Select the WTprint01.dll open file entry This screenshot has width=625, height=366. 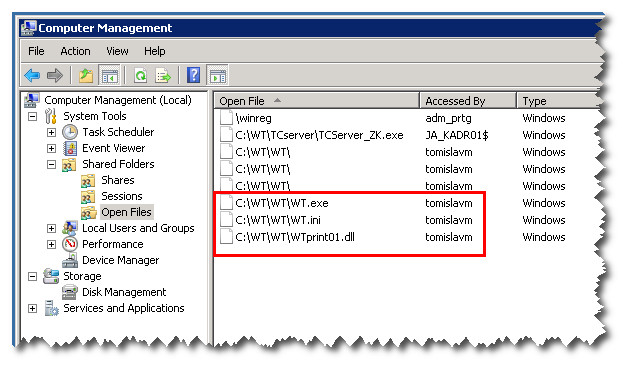(x=295, y=238)
